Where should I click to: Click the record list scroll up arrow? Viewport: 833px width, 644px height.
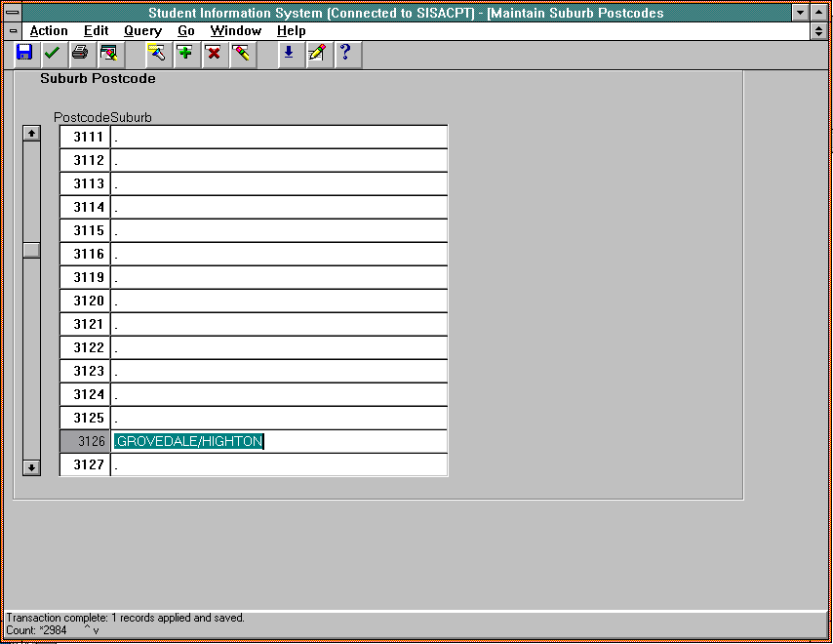click(x=32, y=133)
